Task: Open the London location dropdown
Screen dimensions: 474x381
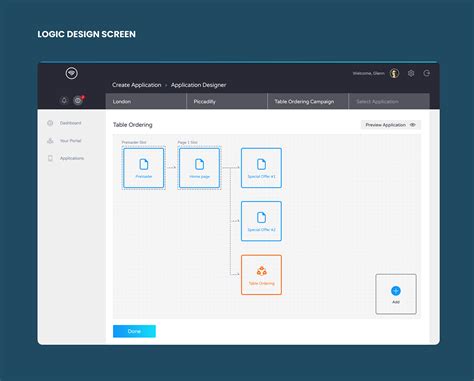Action: pos(146,101)
